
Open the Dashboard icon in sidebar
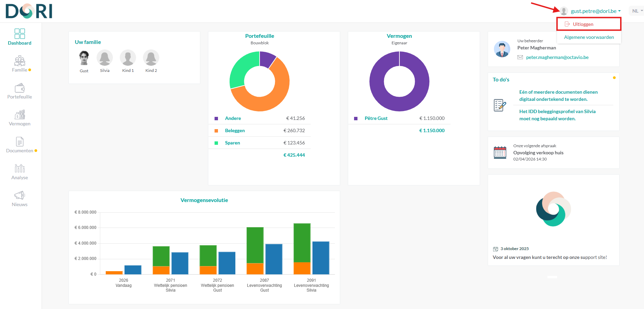click(x=20, y=34)
